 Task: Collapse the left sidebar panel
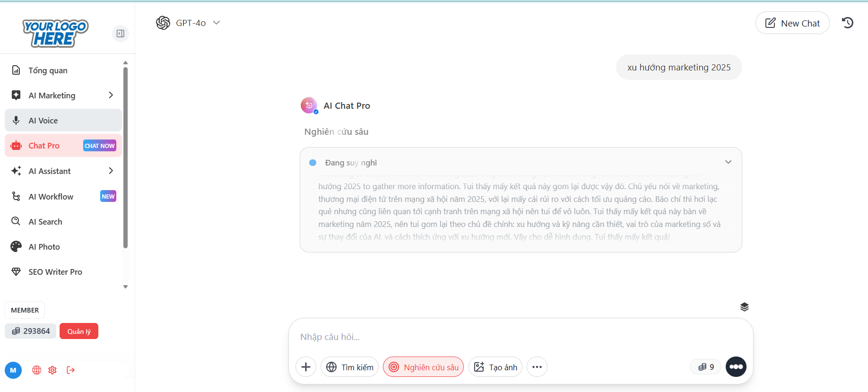[121, 34]
